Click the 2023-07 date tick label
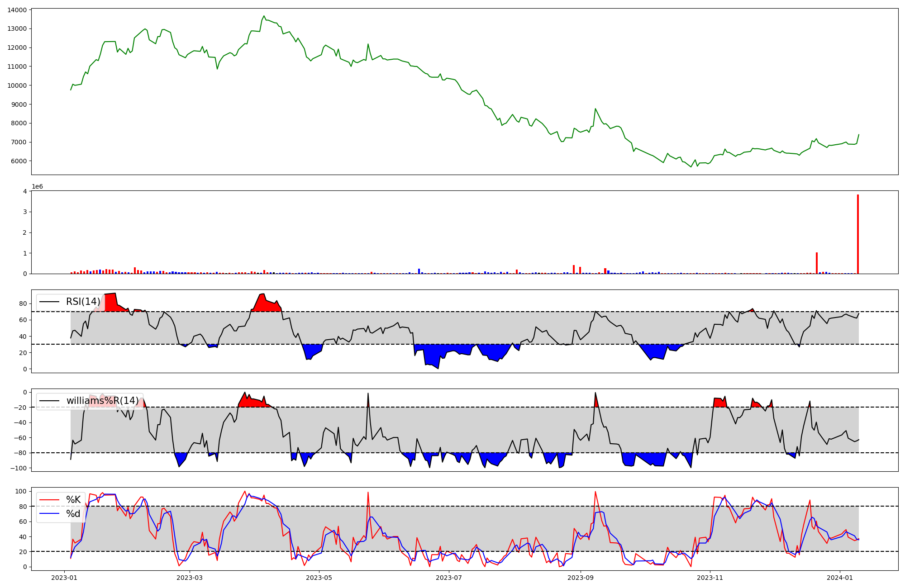The width and height of the screenshot is (905, 588). click(448, 578)
